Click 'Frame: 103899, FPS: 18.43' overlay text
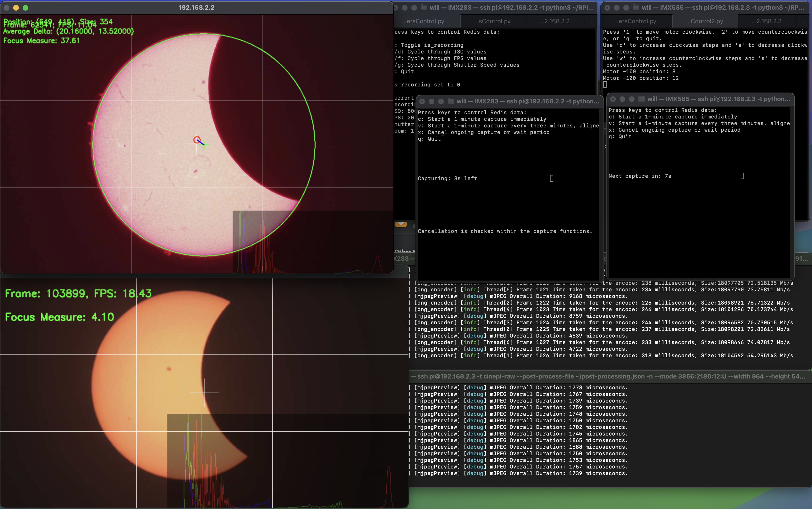 (x=78, y=293)
